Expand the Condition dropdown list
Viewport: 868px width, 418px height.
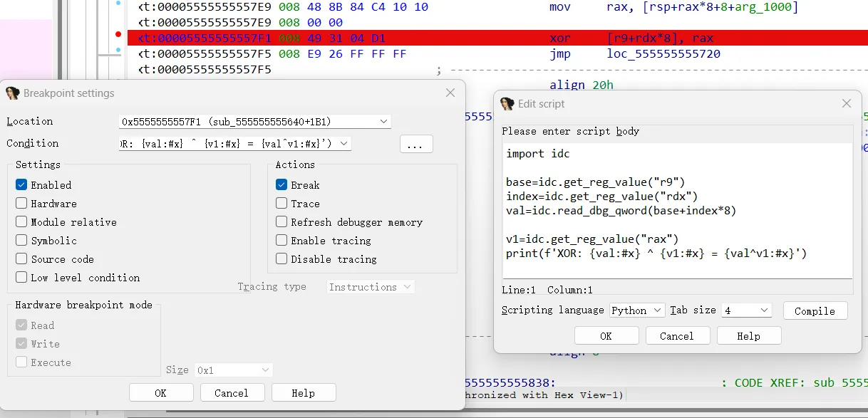(344, 144)
